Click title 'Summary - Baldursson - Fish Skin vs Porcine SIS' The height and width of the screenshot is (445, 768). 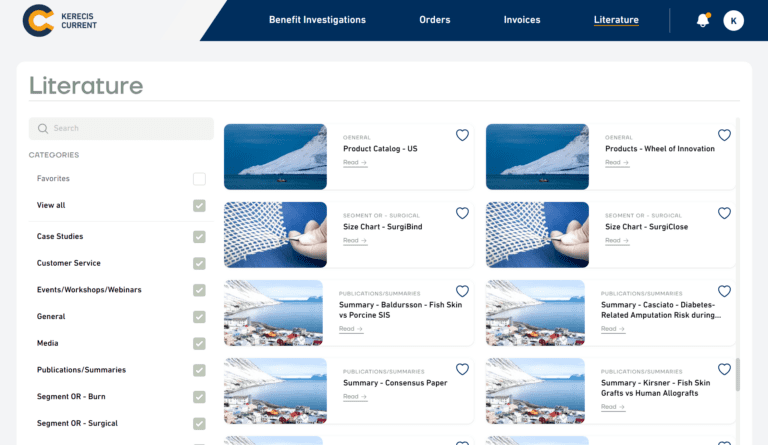pos(401,310)
